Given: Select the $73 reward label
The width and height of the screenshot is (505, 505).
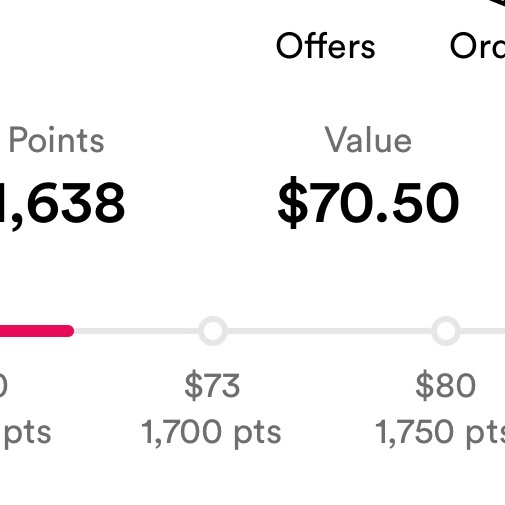Looking at the screenshot, I should [212, 386].
